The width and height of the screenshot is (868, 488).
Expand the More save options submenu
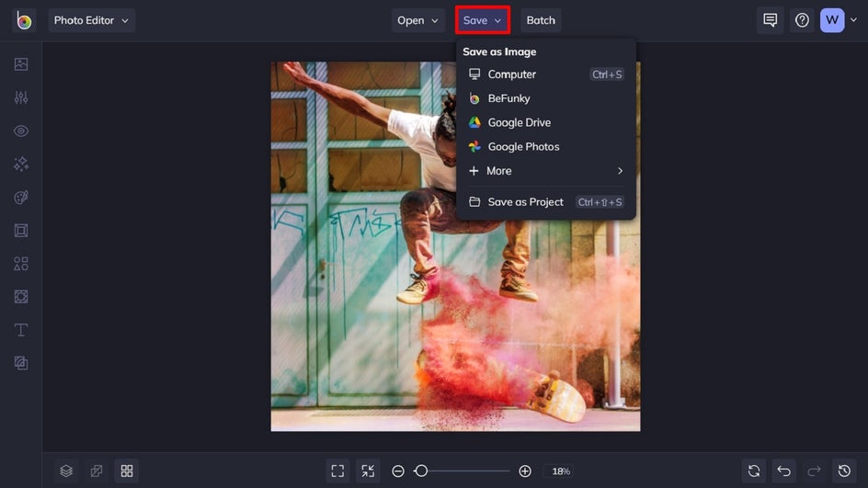(546, 171)
